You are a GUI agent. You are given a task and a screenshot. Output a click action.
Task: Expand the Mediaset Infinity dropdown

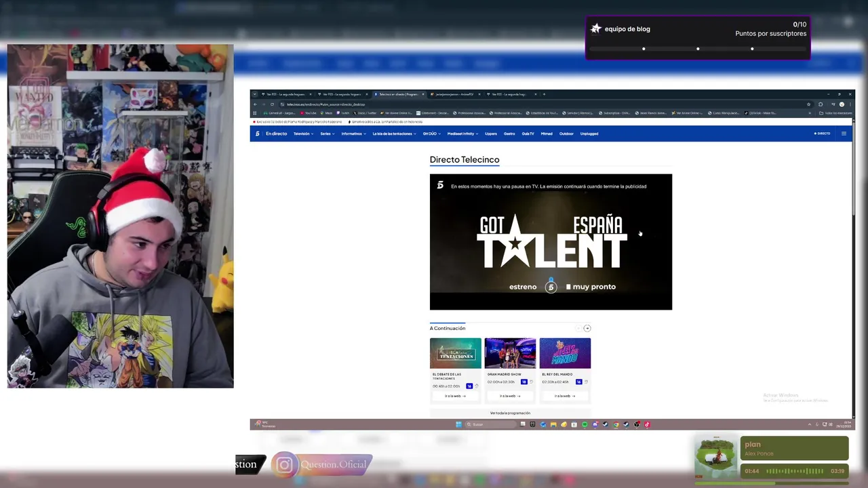coord(463,134)
